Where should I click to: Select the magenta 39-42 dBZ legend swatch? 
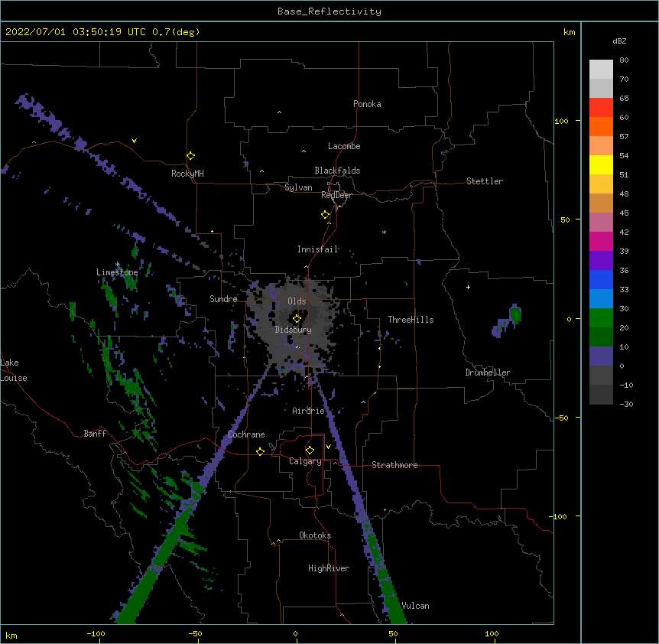point(601,242)
